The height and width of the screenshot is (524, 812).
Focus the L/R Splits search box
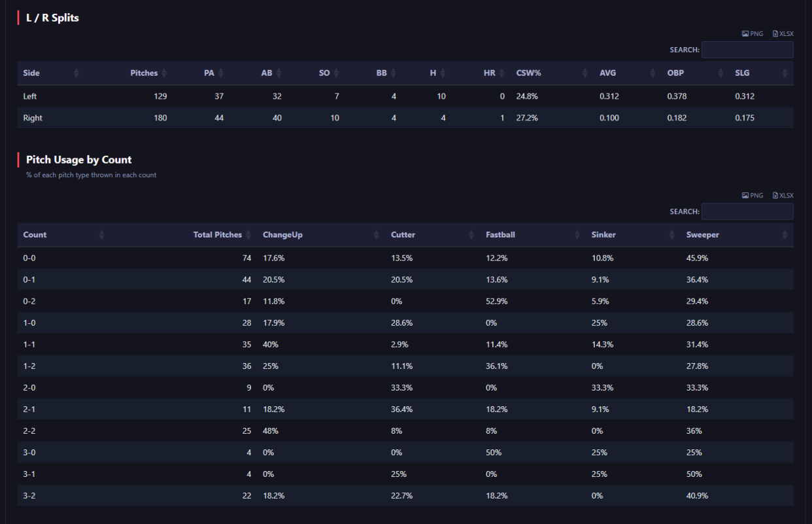(747, 50)
